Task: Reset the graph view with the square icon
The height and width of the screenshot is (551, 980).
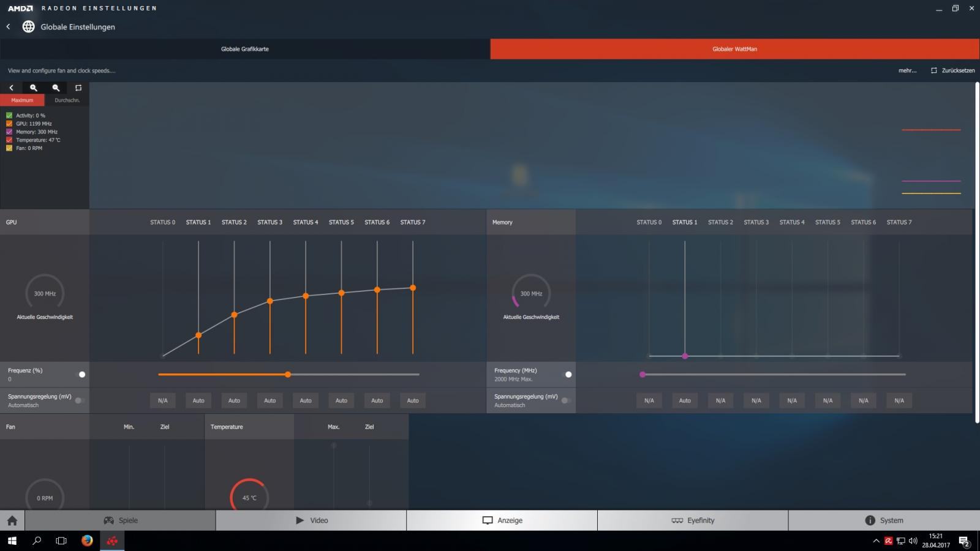Action: pyautogui.click(x=78, y=88)
